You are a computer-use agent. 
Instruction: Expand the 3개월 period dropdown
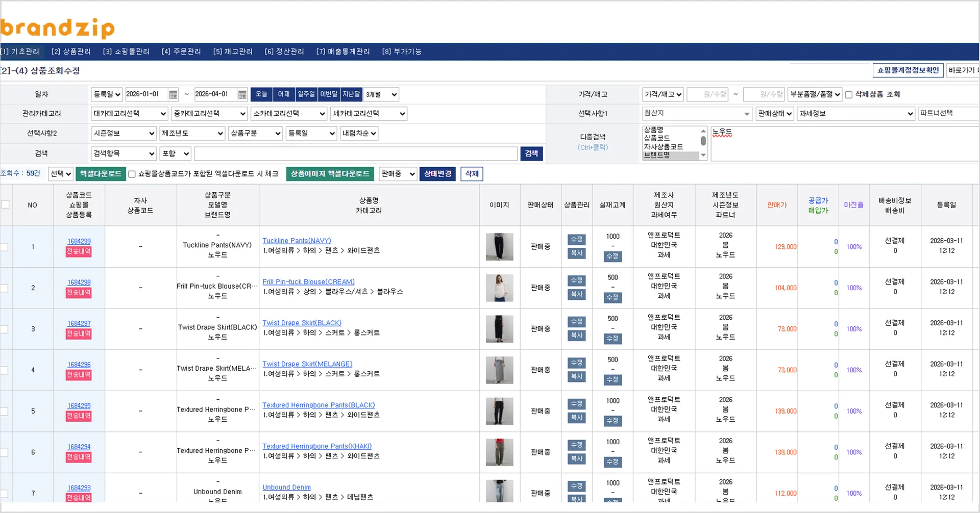point(381,95)
